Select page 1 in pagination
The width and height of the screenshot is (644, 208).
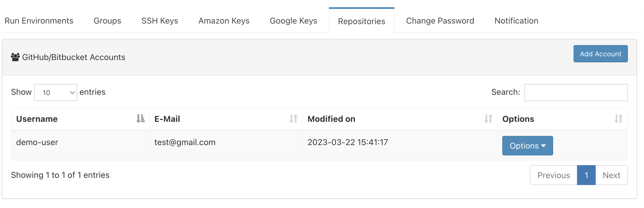586,175
